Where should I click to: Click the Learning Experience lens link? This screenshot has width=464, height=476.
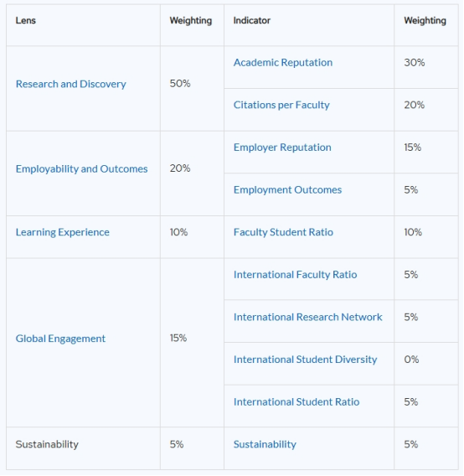(x=63, y=232)
